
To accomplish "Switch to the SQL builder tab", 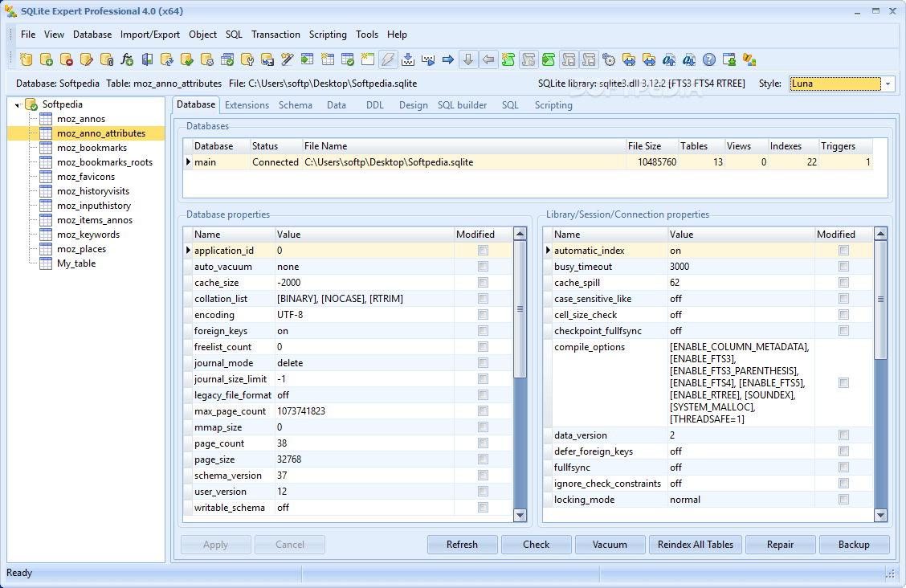I will click(462, 105).
